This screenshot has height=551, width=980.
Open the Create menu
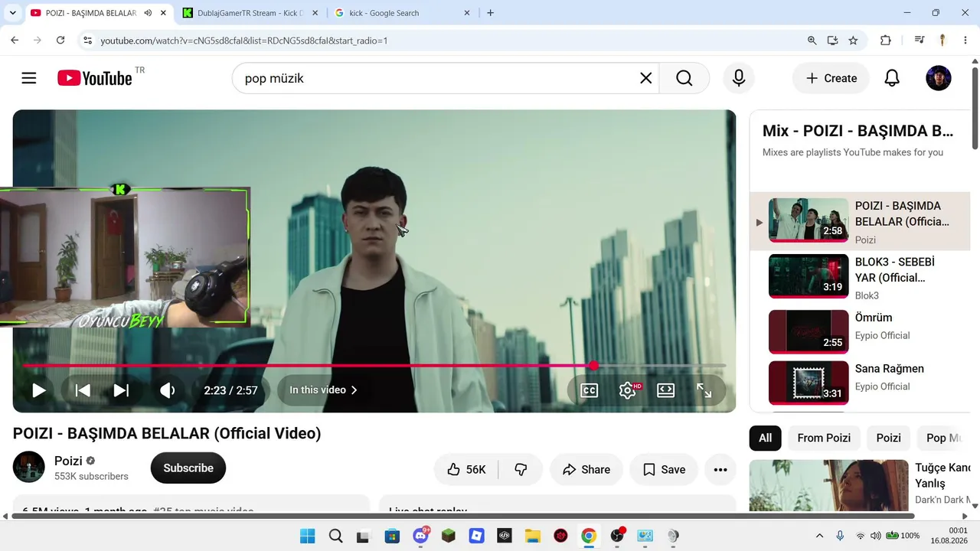(x=831, y=78)
